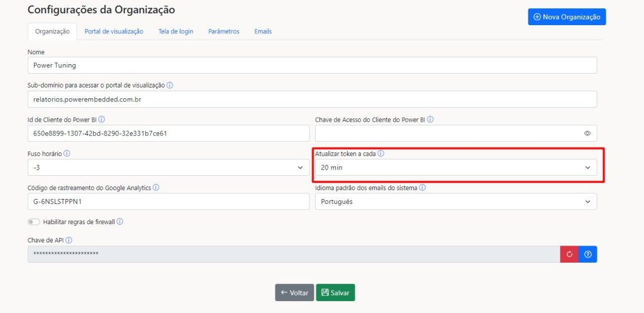The image size is (644, 313).
Task: Click into the Nome input field
Action: (312, 65)
